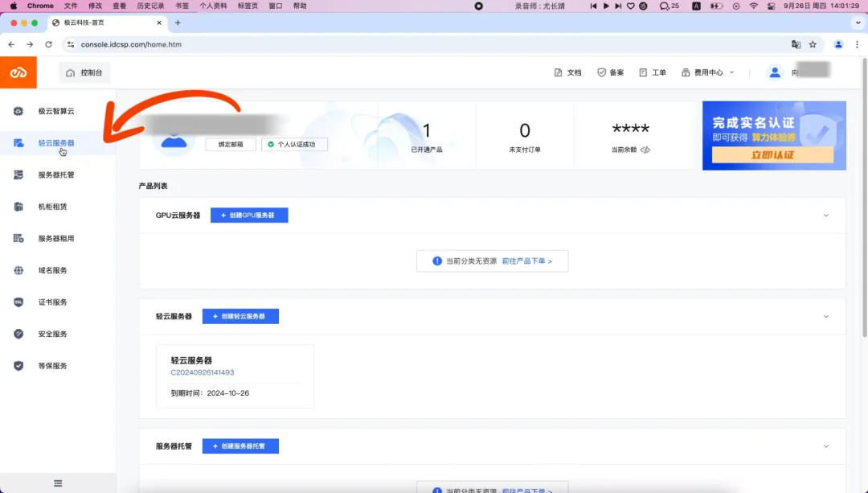Viewport: 868px width, 493px height.
Task: Open 服务器托管 sidebar item
Action: coord(56,175)
